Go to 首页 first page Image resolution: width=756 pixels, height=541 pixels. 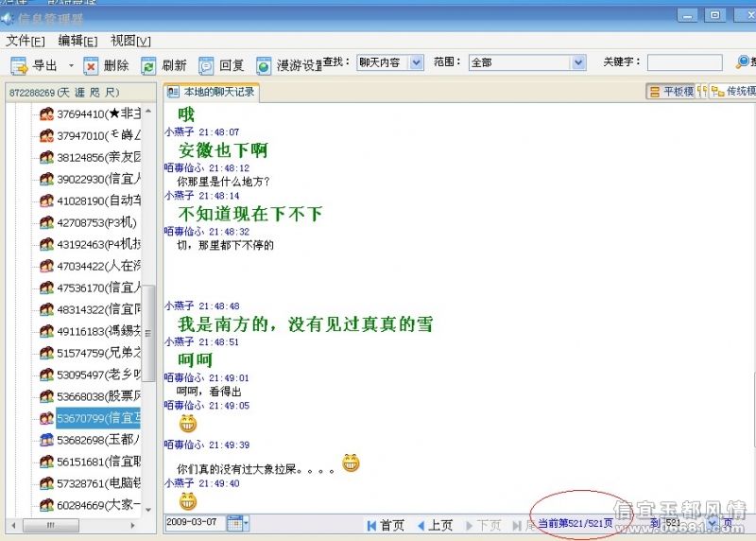click(x=386, y=525)
